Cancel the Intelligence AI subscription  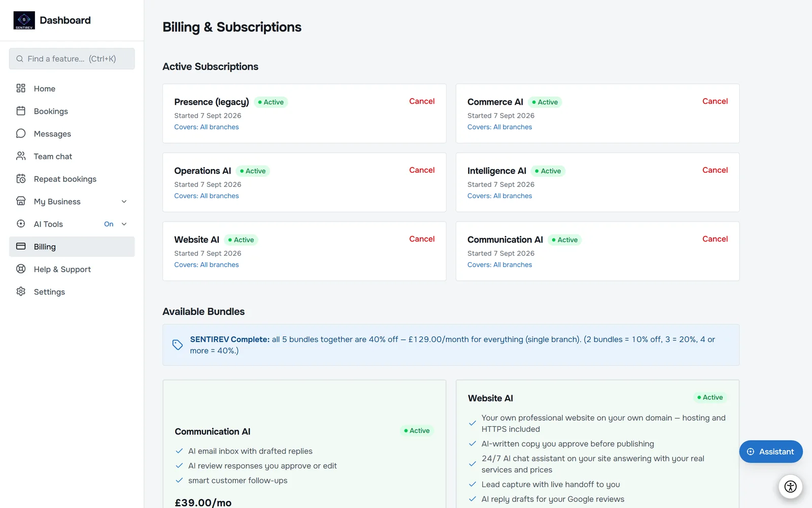[x=715, y=170]
